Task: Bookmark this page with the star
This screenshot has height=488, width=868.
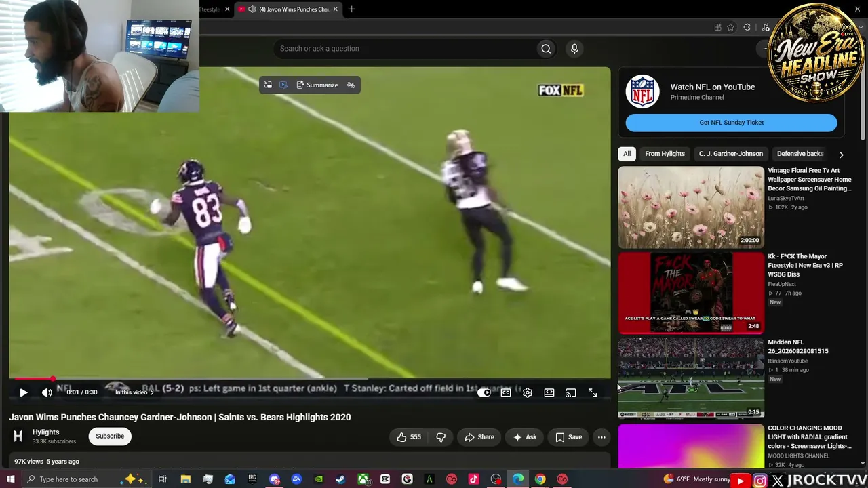Action: (730, 27)
